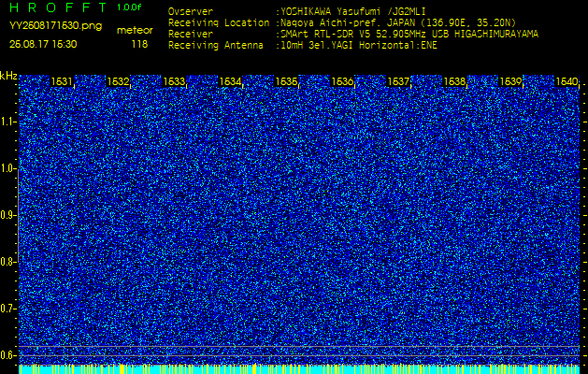Click the 1537 time marker
This screenshot has height=374, width=588.
398,81
